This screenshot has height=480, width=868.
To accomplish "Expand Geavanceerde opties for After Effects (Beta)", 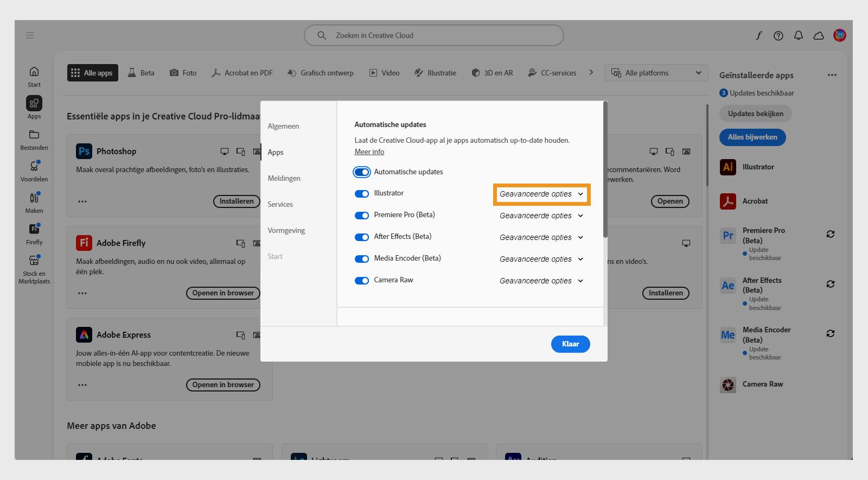I will pos(541,237).
